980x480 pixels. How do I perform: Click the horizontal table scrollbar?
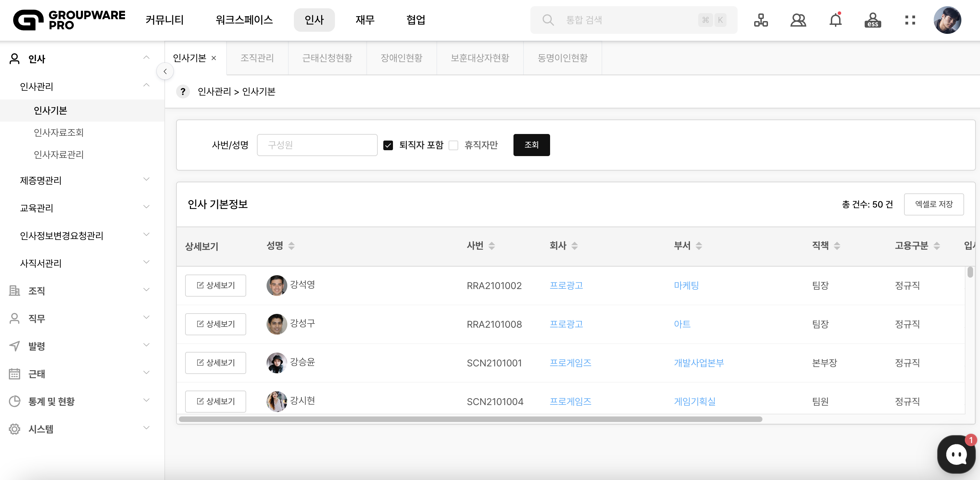pos(470,419)
